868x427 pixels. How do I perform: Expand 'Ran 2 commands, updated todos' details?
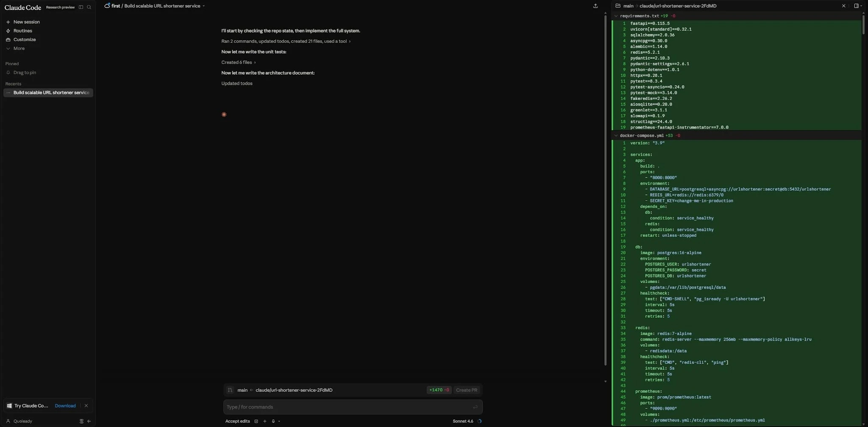(286, 42)
